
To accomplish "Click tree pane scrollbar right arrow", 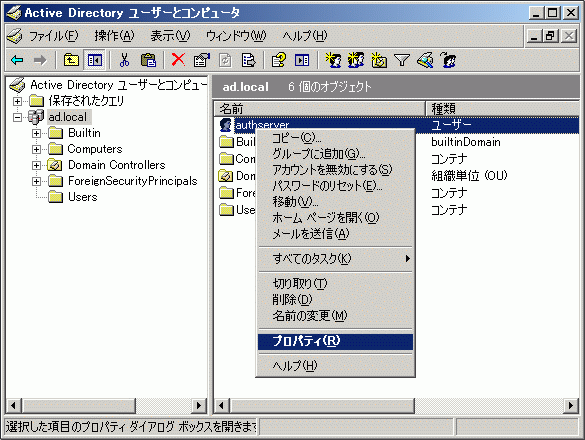I will (x=199, y=406).
